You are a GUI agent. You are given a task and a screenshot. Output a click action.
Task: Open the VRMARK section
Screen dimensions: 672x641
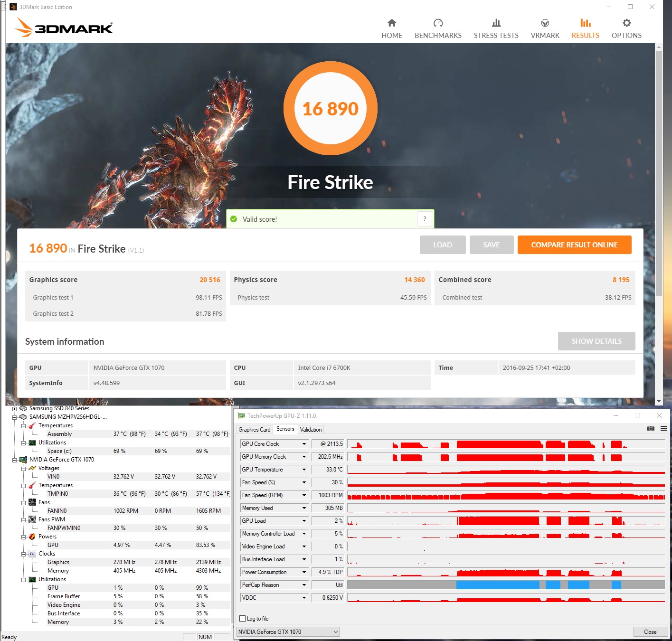click(x=545, y=29)
